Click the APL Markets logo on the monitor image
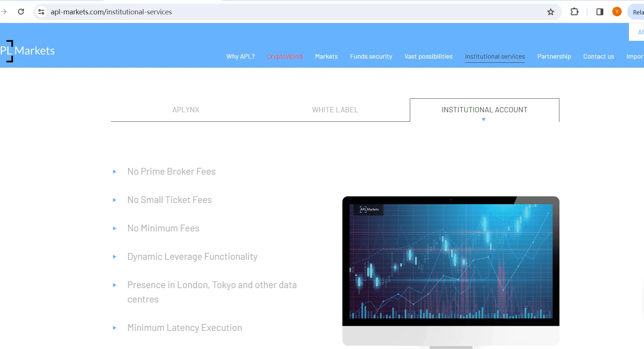Image resolution: width=644 pixels, height=349 pixels. coord(369,209)
